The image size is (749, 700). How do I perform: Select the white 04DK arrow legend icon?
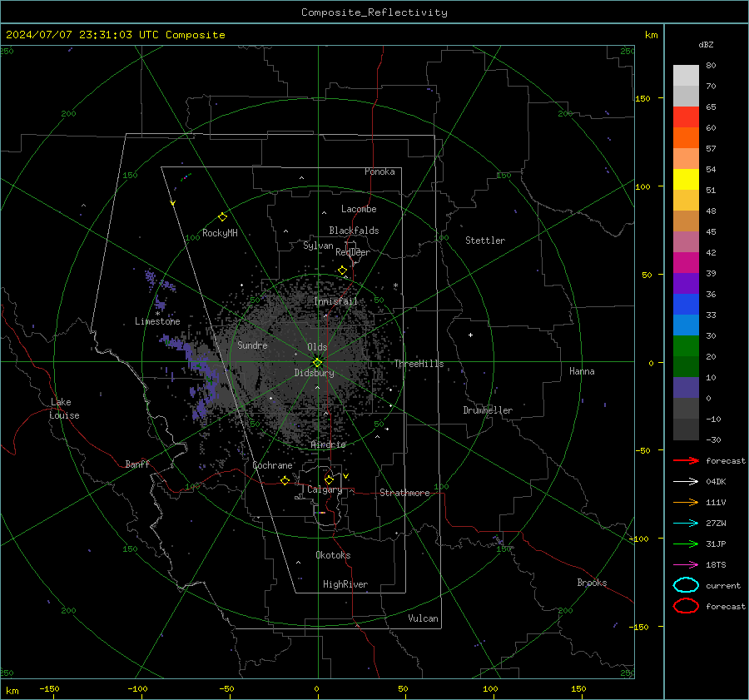686,481
